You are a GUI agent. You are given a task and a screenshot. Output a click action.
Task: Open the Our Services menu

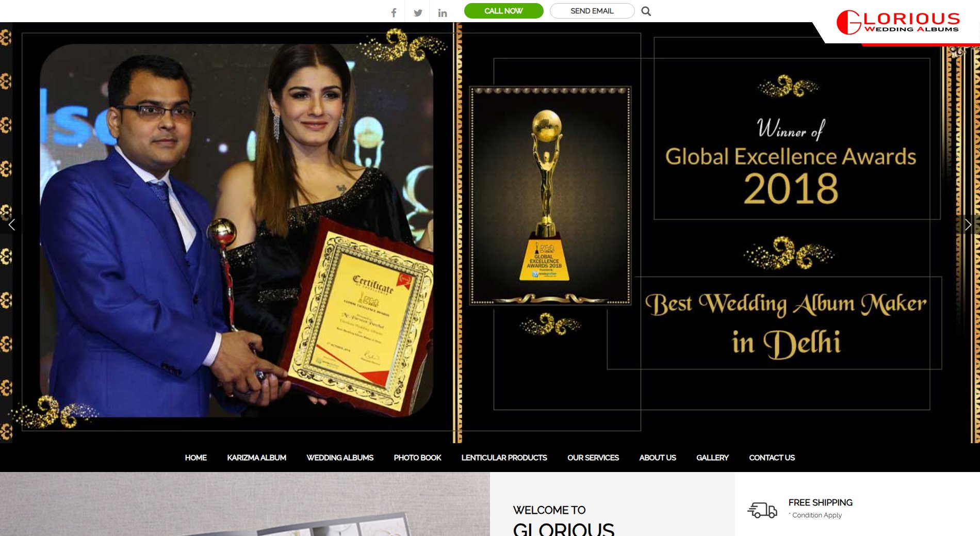click(x=593, y=458)
